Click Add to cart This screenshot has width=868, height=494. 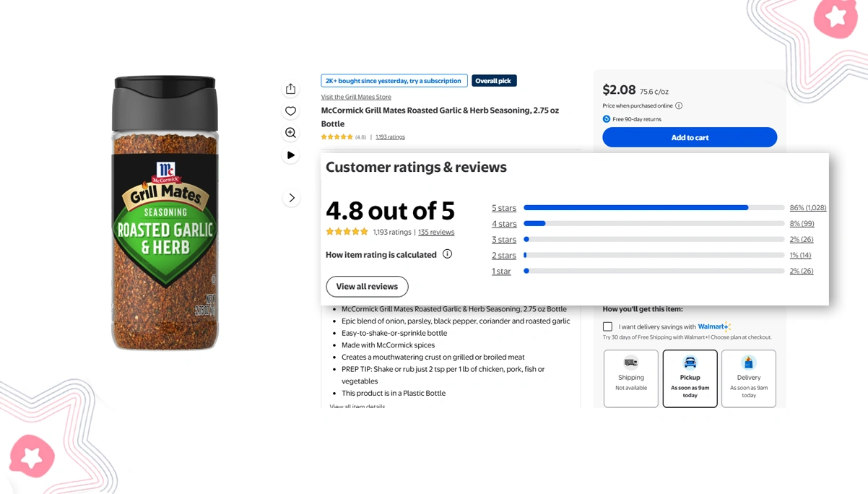[689, 136]
